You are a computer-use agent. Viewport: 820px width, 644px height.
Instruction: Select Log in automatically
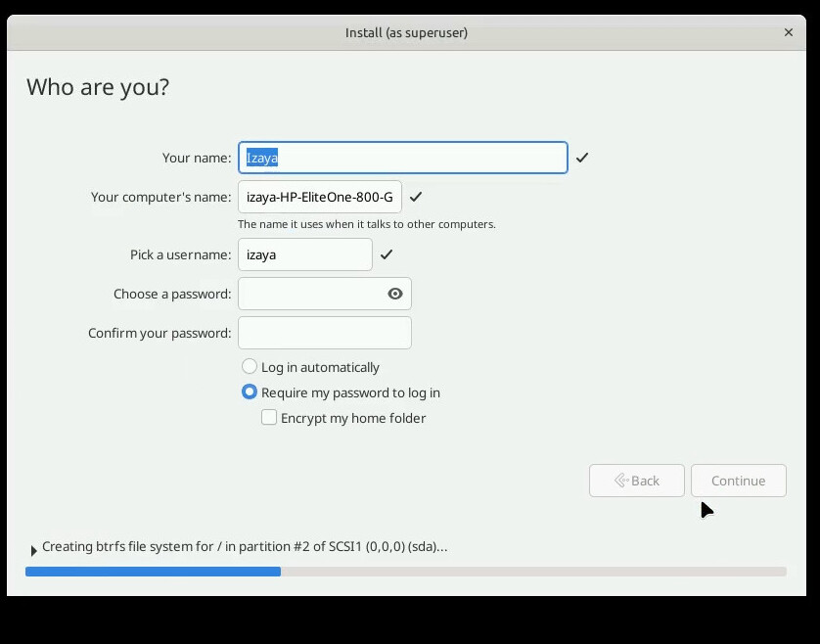pyautogui.click(x=250, y=367)
